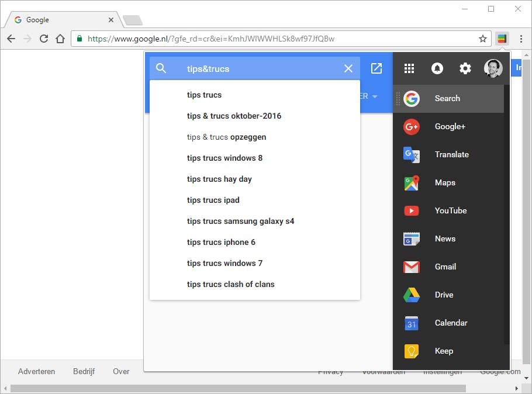The width and height of the screenshot is (532, 394).
Task: Open Google+ from the apps menu
Action: pos(450,126)
